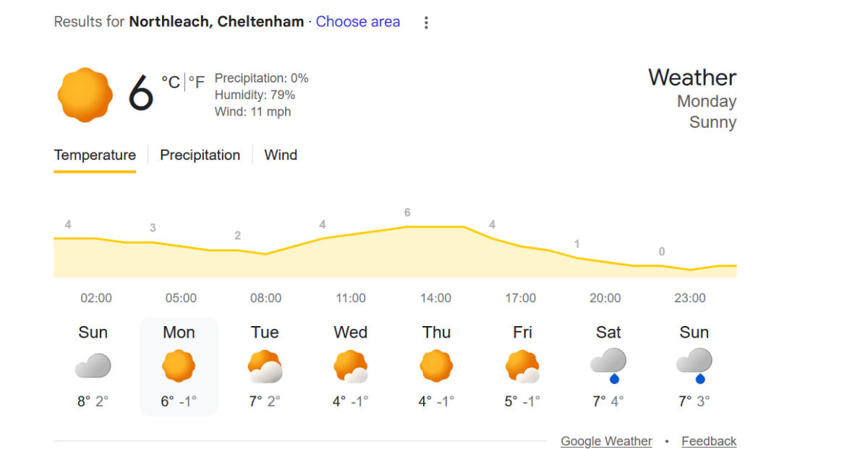Open the Google Weather link

click(x=606, y=441)
